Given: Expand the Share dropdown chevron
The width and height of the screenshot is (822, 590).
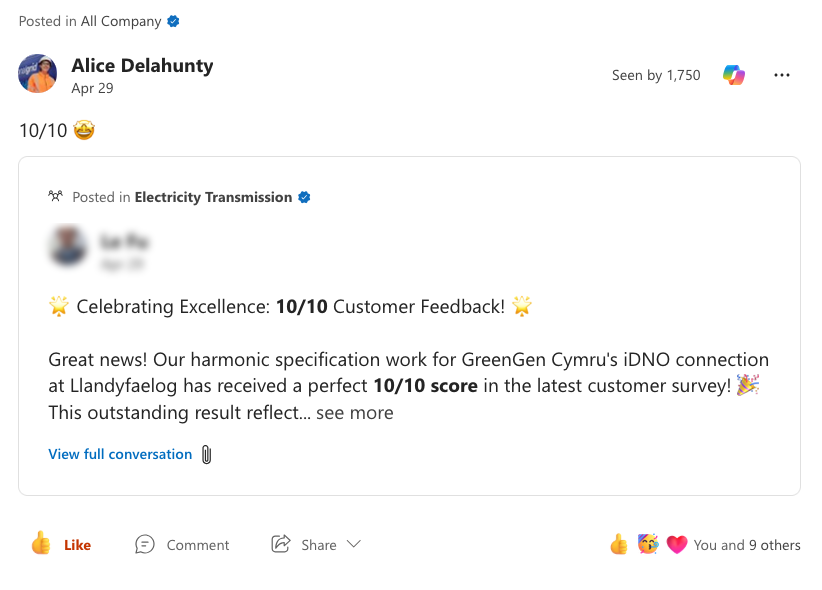Looking at the screenshot, I should [x=354, y=544].
